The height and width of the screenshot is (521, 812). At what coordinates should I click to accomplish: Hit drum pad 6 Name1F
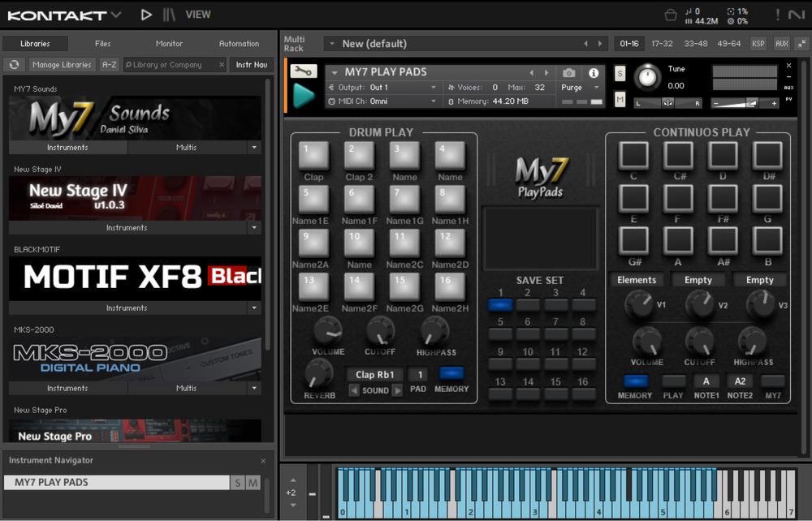coord(359,199)
